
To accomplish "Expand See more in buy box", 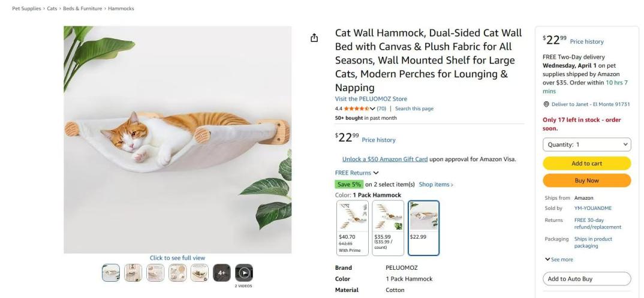I will click(558, 259).
